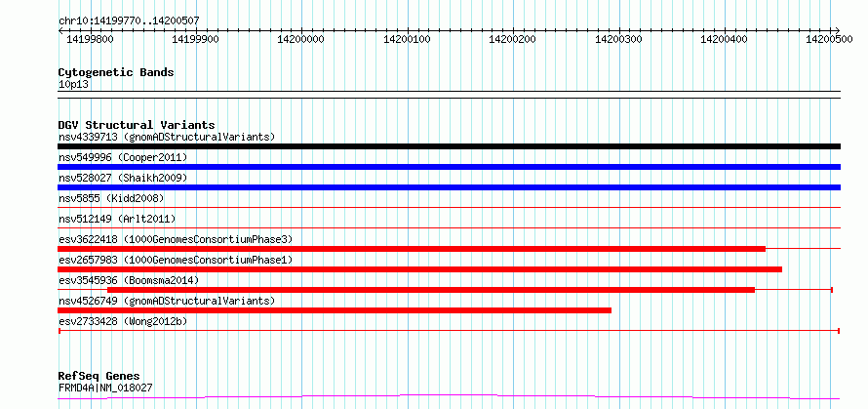Open the nsv512149 (Arlt2011) label

pos(116,219)
